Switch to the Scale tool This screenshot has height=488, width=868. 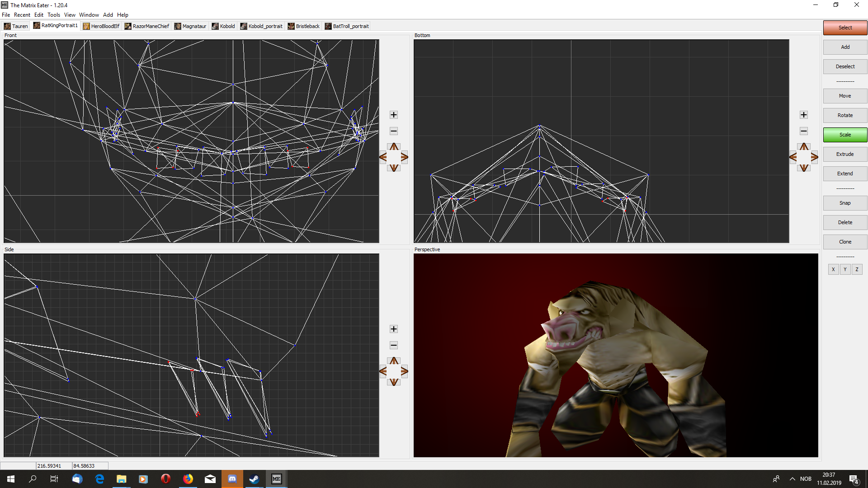tap(845, 135)
